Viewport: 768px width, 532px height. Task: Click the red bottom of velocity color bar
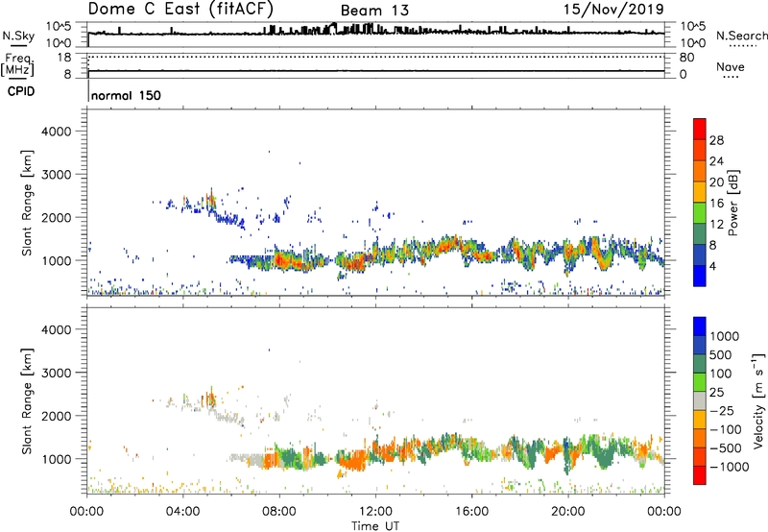click(x=700, y=475)
